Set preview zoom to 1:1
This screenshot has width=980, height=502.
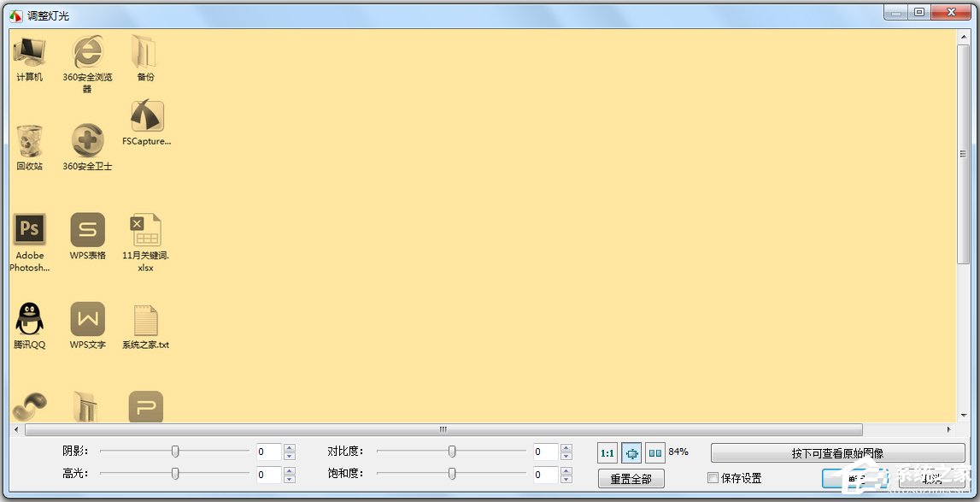coord(607,453)
